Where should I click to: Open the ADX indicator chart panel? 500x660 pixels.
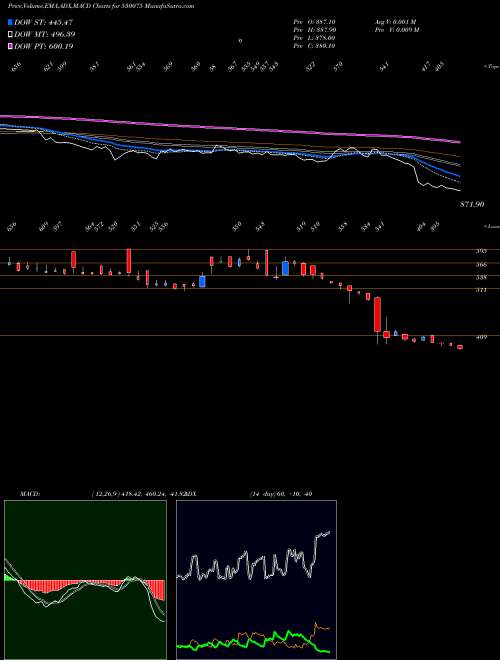pos(256,580)
